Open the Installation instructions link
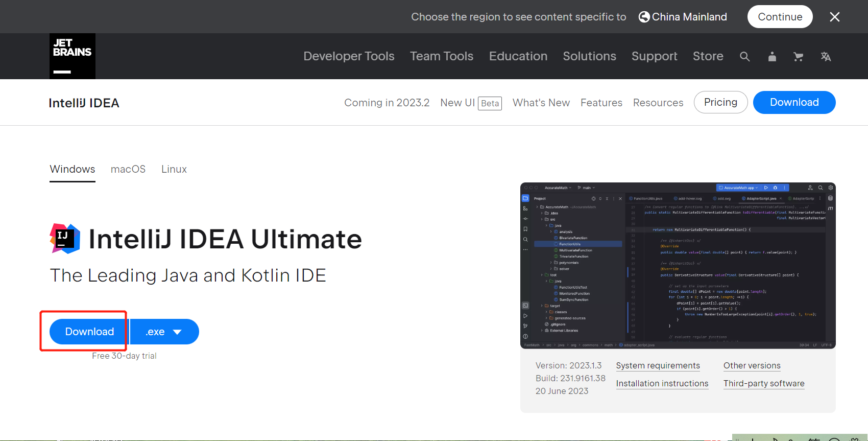 [x=662, y=384]
